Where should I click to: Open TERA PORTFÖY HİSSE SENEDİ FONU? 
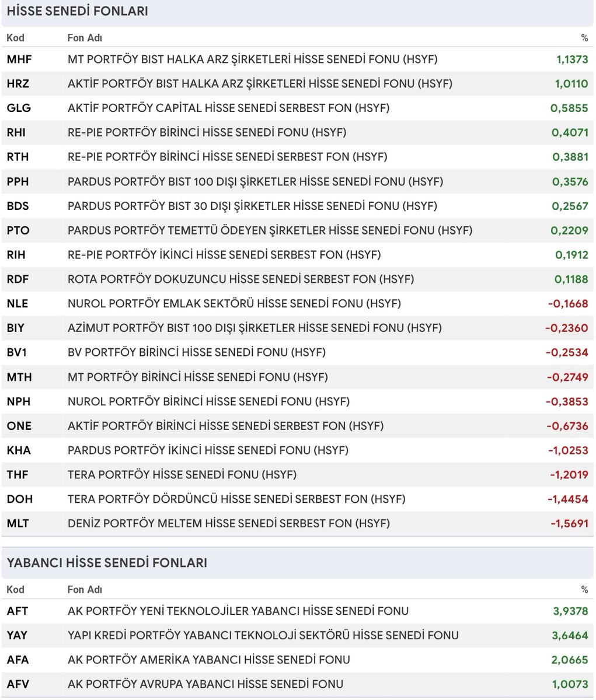[x=182, y=475]
